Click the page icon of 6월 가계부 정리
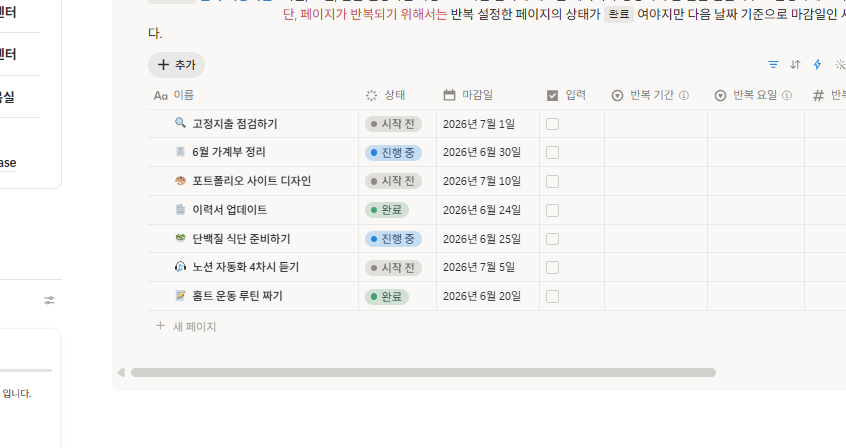 180,152
